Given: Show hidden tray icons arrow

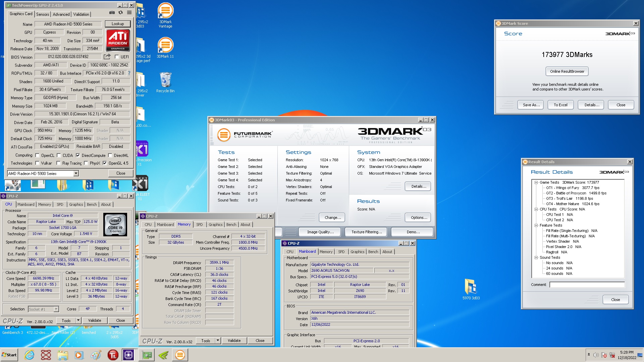Looking at the screenshot, I should click(x=588, y=355).
